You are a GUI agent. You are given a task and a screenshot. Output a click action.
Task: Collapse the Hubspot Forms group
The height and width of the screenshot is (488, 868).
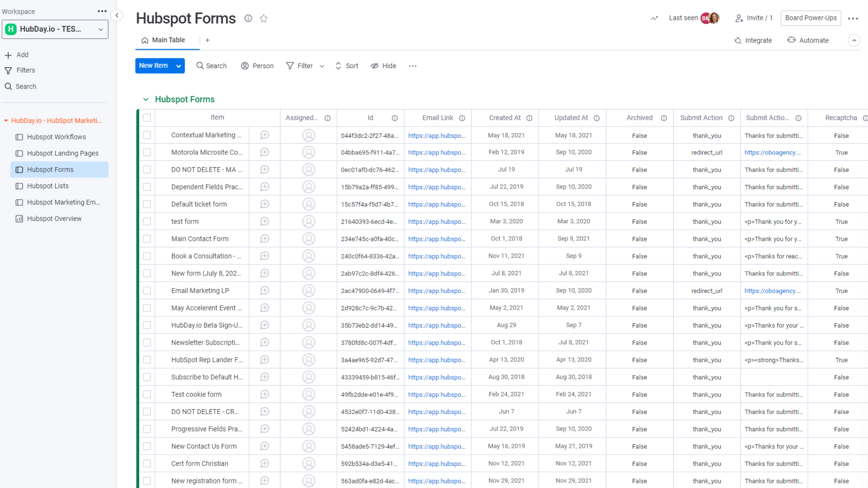pos(146,99)
